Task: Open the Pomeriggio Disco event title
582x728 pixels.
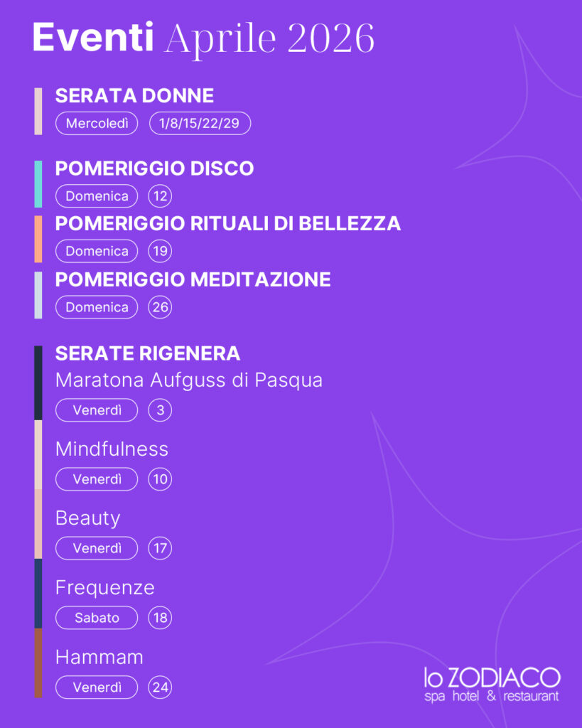Action: coord(154,169)
